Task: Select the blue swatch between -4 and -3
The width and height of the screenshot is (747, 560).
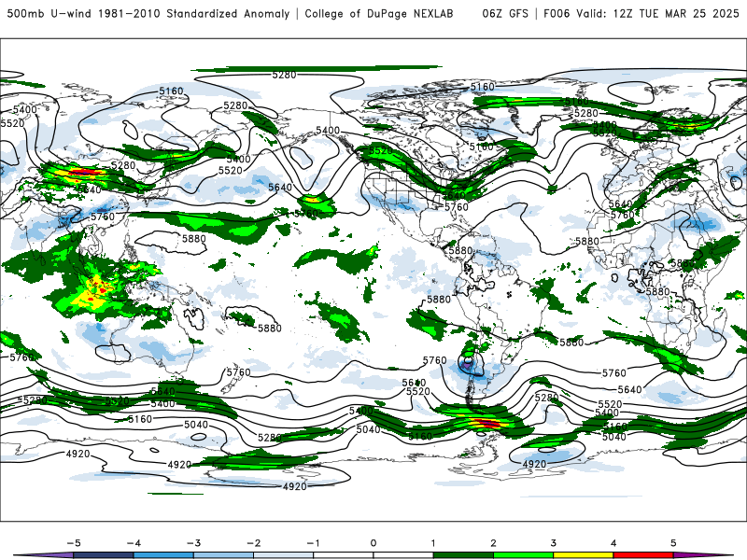Action: point(163,555)
